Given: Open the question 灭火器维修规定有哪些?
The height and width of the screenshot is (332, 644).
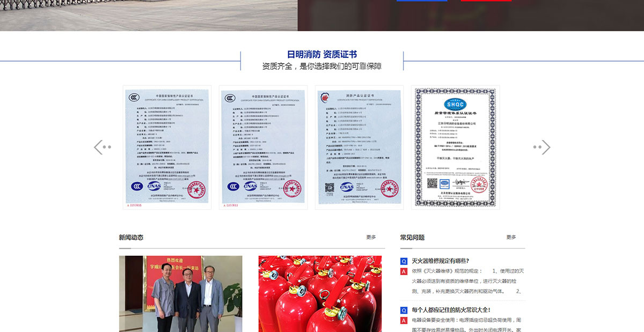Looking at the screenshot, I should coord(440,261).
